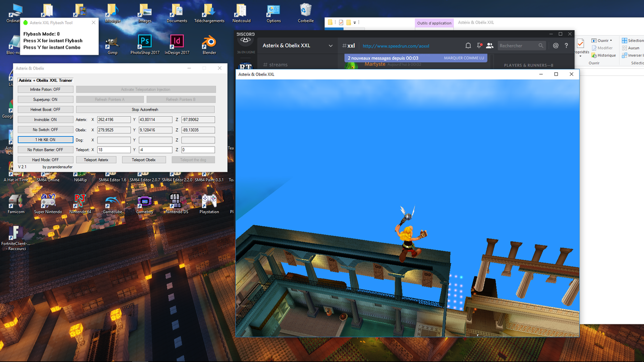Toggle the Superjump: ON button
The height and width of the screenshot is (362, 644).
pos(45,100)
